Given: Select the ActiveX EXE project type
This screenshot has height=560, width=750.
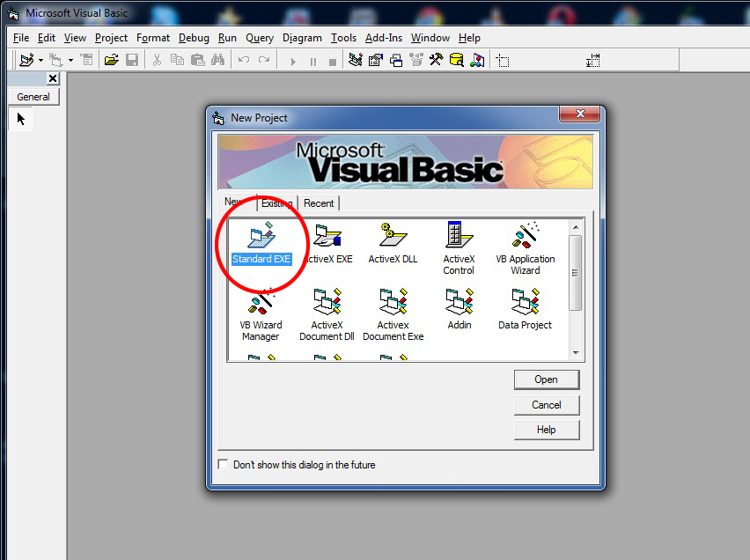Looking at the screenshot, I should pyautogui.click(x=327, y=234).
